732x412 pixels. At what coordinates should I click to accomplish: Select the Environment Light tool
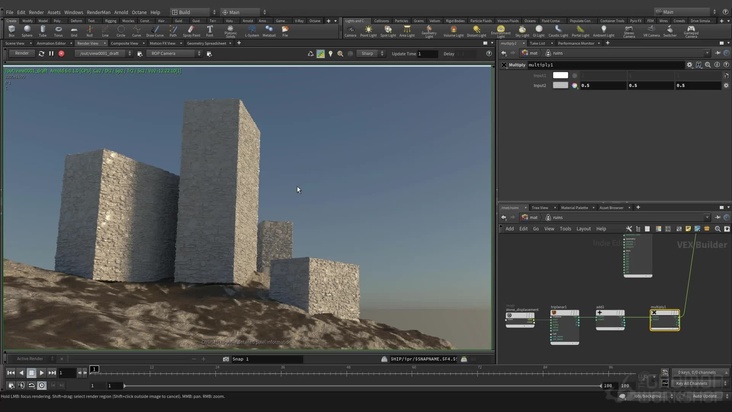point(501,31)
